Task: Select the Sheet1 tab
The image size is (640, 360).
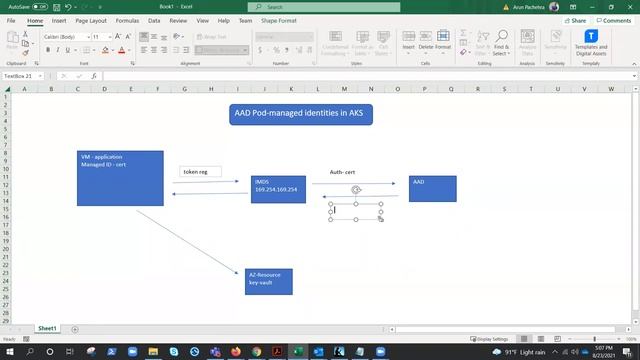Action: coord(47,328)
